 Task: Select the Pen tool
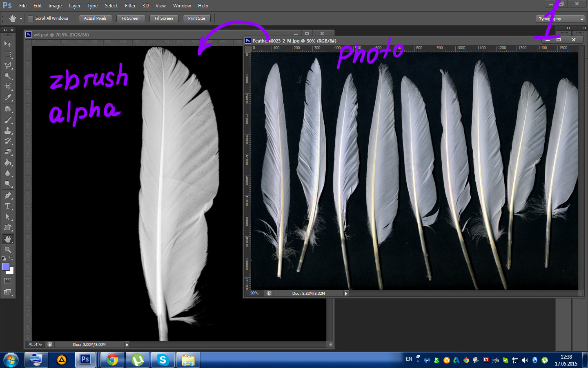click(x=8, y=195)
